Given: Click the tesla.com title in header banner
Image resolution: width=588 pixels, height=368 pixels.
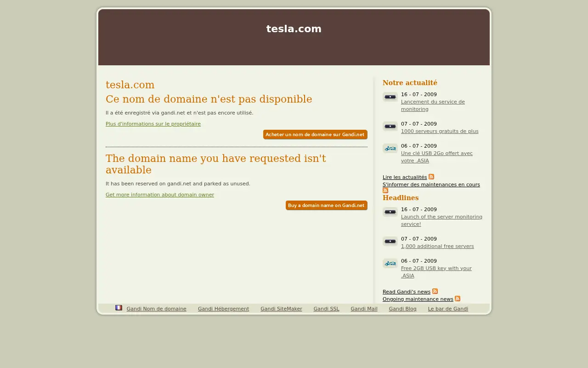Looking at the screenshot, I should point(294,29).
